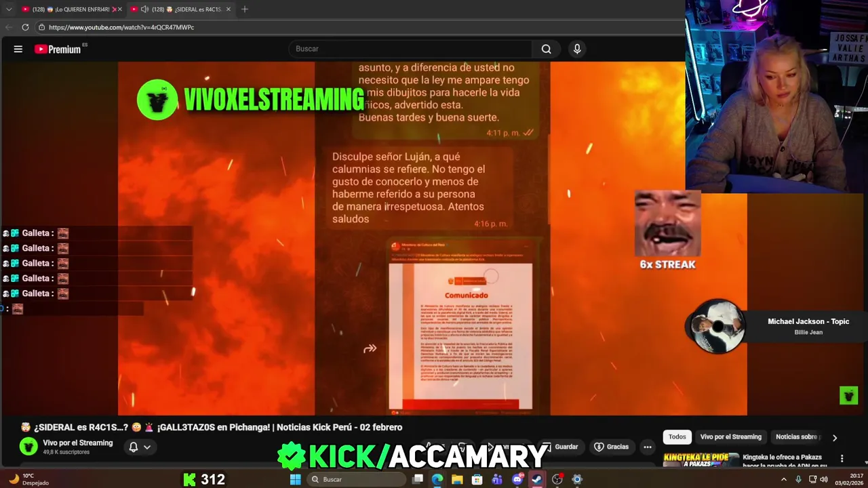The width and height of the screenshot is (868, 488).
Task: Click the Windows taskbar Buscar search box
Action: pos(357,479)
